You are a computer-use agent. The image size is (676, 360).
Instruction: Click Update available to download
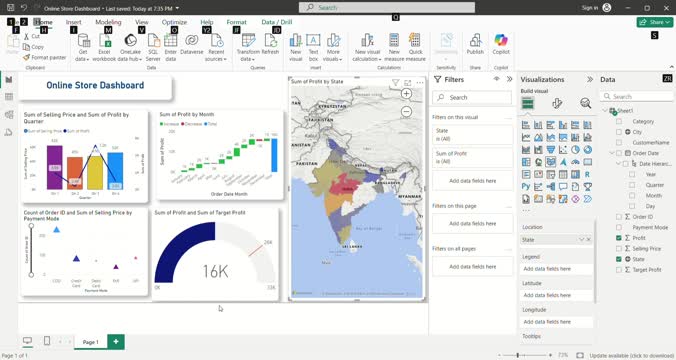tap(631, 356)
